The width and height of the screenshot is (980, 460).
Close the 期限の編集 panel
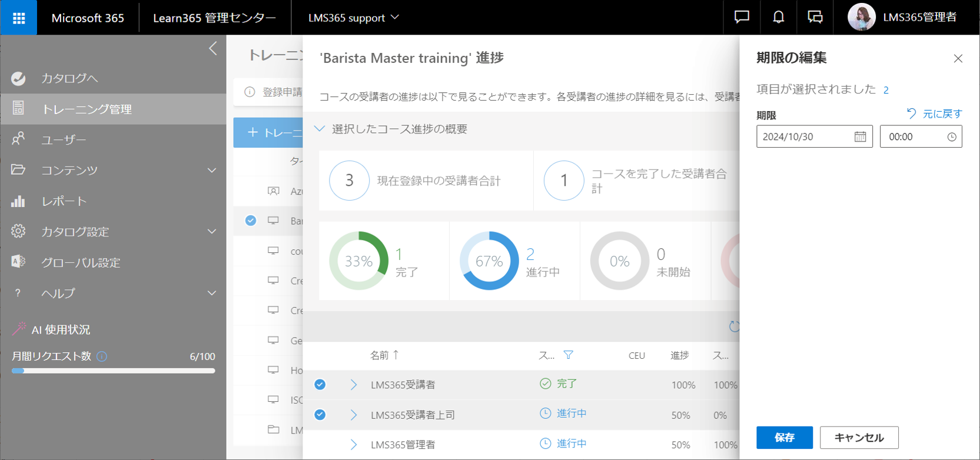(x=958, y=58)
